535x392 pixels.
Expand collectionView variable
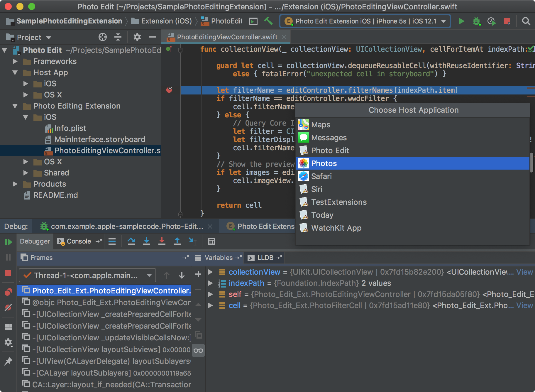pos(211,272)
